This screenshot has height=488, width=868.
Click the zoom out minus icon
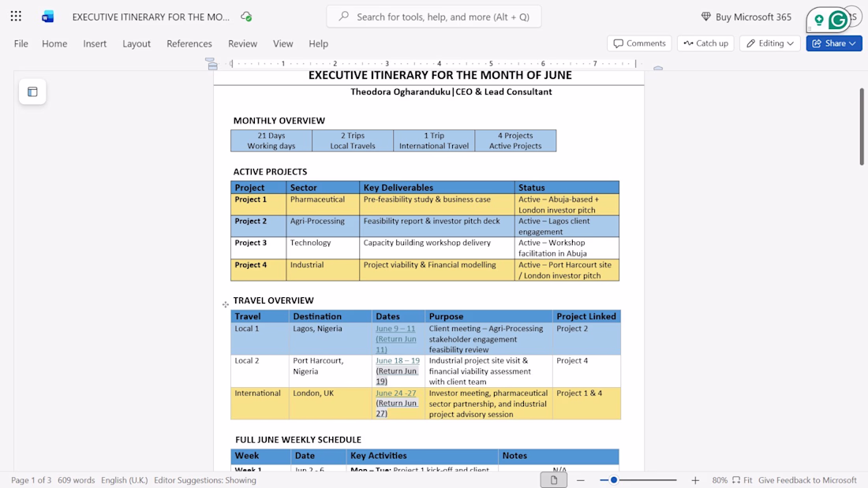click(580, 480)
